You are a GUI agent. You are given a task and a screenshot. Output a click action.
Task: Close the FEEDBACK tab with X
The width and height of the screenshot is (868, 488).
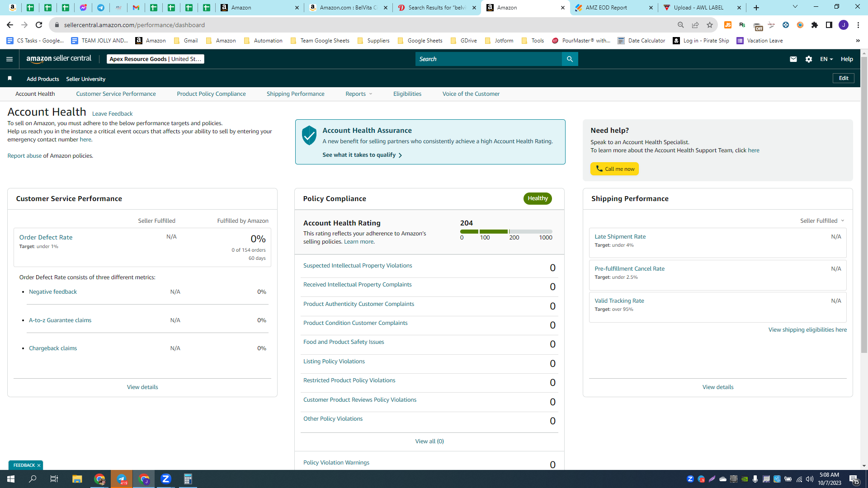39,465
